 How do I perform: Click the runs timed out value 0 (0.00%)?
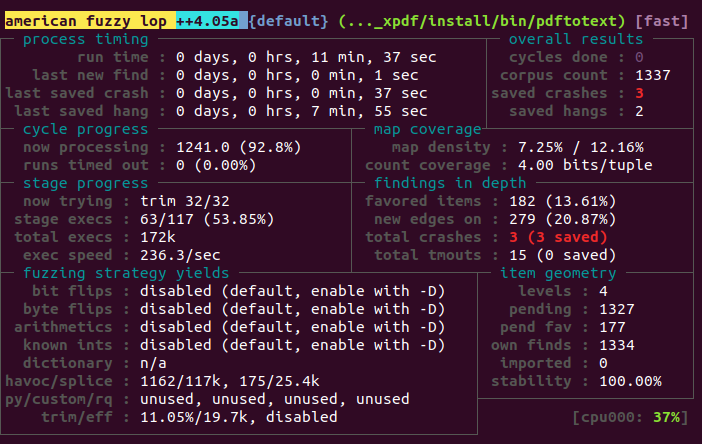click(216, 165)
